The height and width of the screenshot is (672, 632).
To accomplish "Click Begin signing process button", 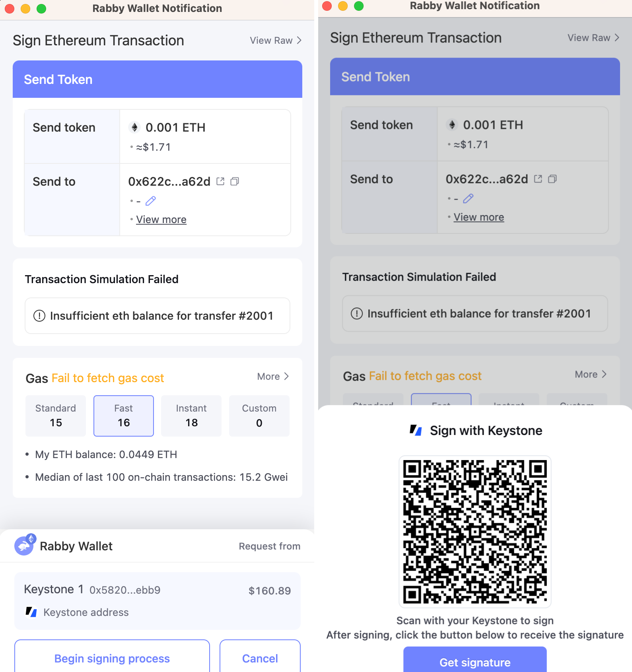I will tap(112, 658).
